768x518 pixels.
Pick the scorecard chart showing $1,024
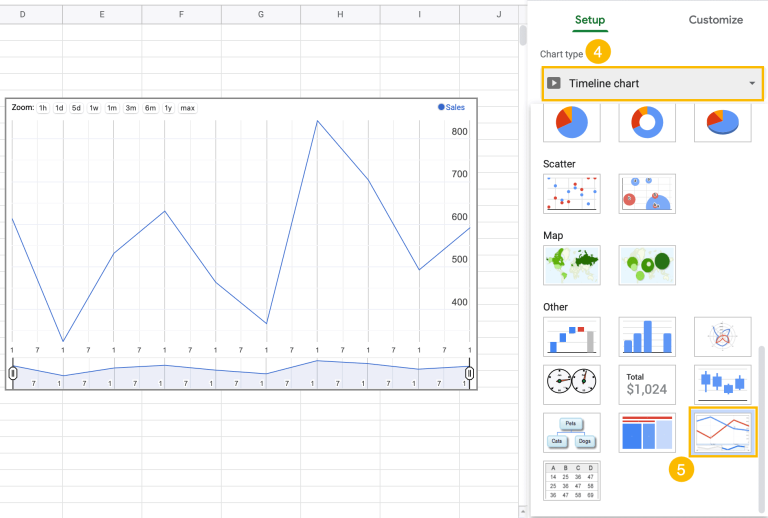point(647,384)
